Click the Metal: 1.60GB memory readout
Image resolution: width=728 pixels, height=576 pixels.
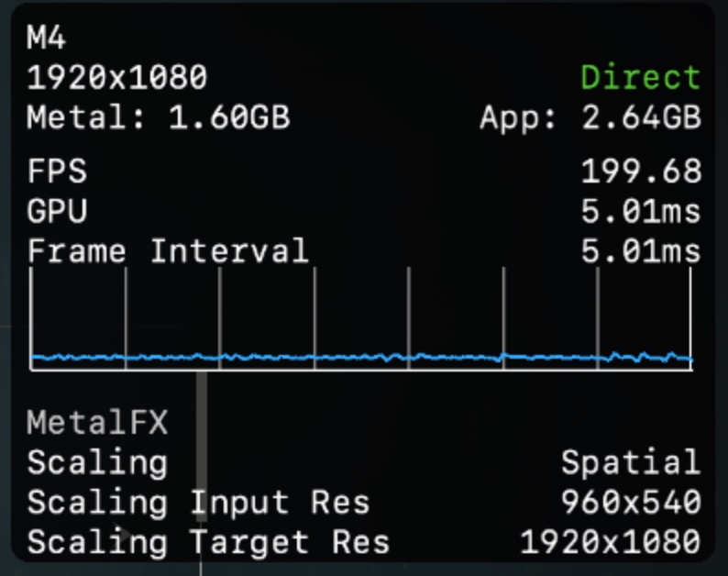pyautogui.click(x=159, y=117)
